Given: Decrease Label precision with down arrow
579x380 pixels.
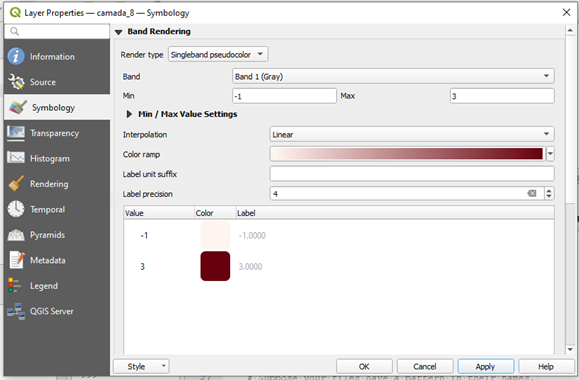Looking at the screenshot, I should click(549, 196).
